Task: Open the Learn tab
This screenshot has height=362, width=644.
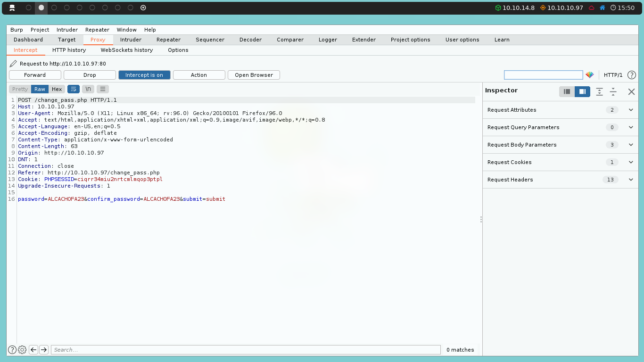Action: (502, 40)
